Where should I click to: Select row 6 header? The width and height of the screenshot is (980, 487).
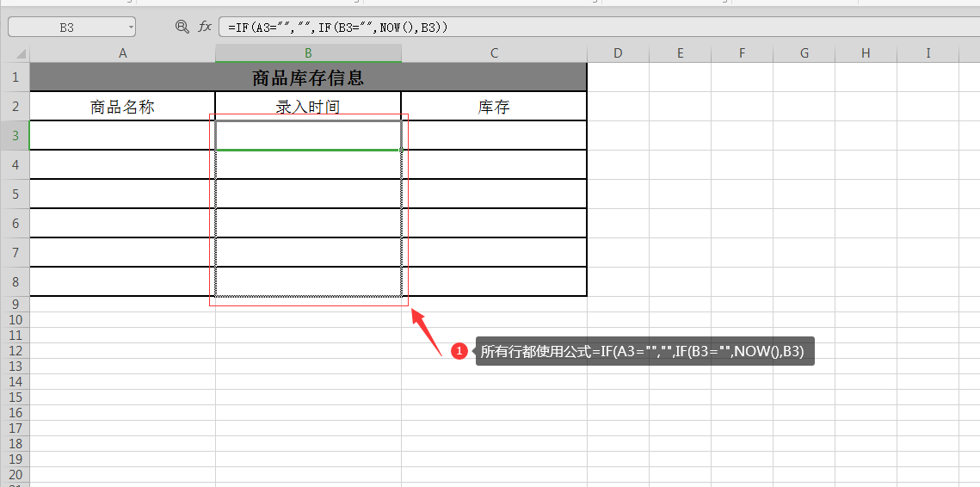(x=15, y=223)
